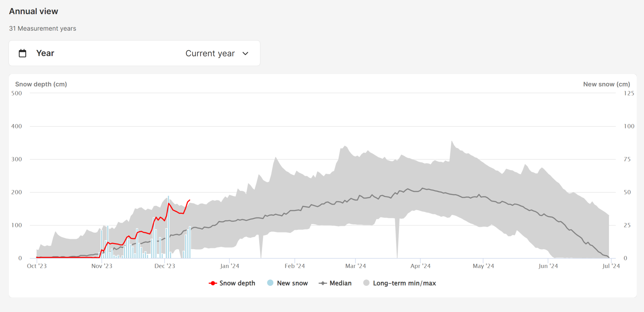Viewport: 644px width, 312px height.
Task: Click the light blue New snow legend dot
Action: pos(270,283)
